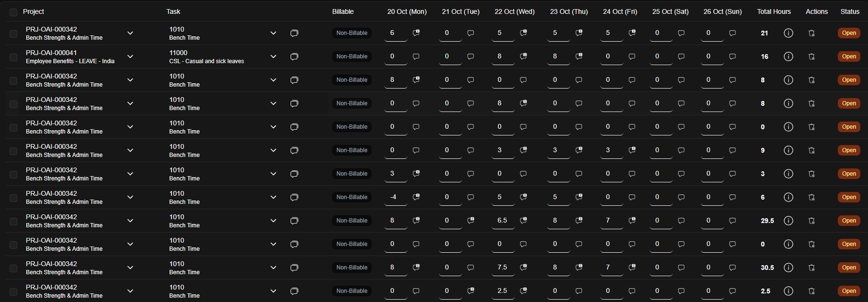Click the Open status button in the 30.5-hour row

click(849, 268)
